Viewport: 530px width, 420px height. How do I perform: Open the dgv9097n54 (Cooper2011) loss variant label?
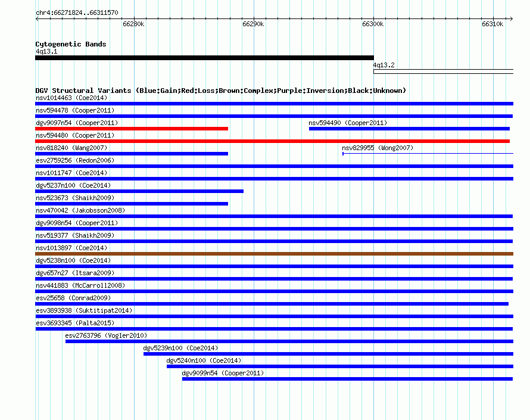77,123
